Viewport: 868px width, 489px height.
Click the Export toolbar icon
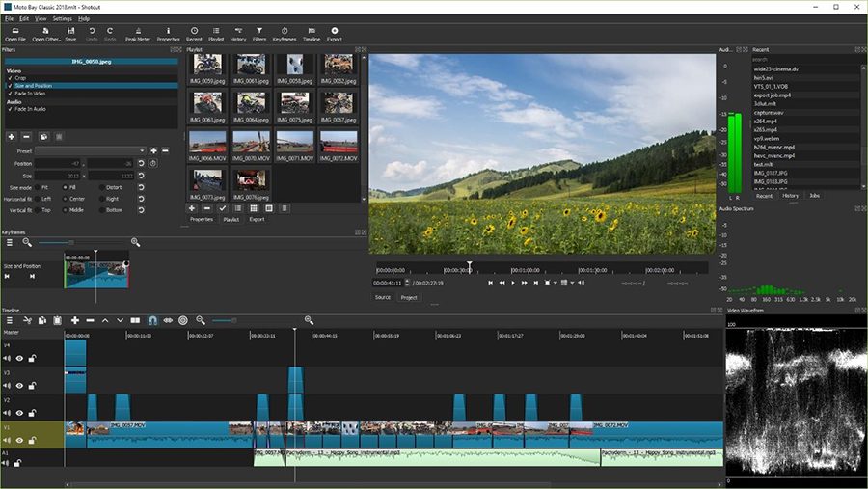point(335,35)
